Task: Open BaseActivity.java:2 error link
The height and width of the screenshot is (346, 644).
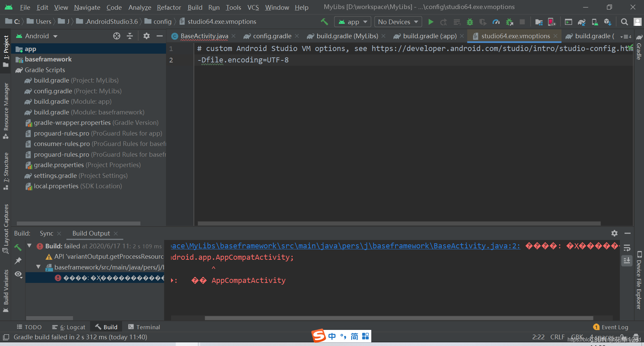Action: 345,246
